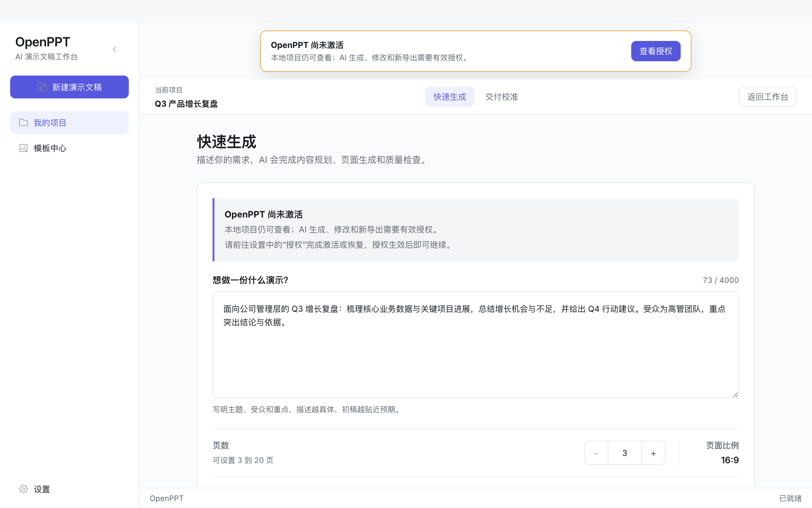Click the 可设置 3 到 20 页 hint

(x=243, y=460)
